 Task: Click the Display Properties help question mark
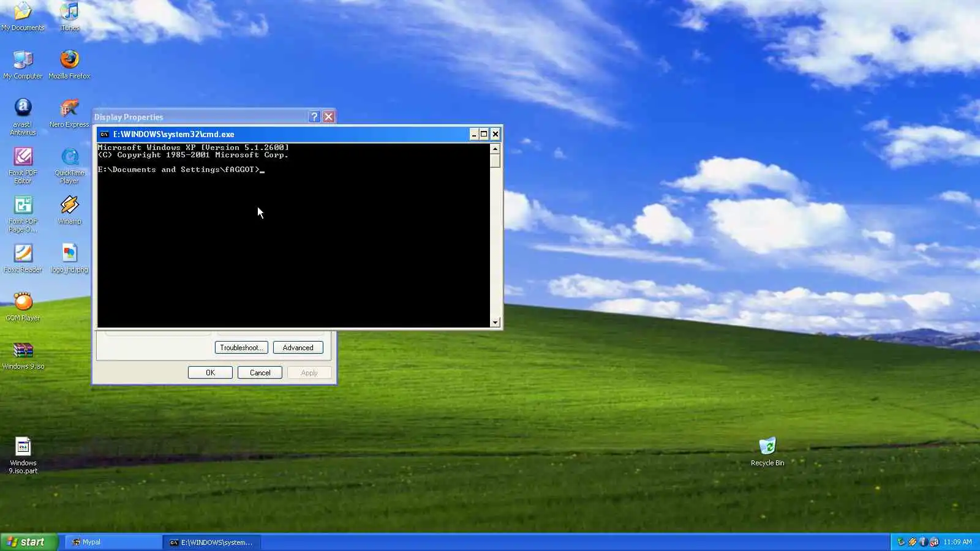point(314,117)
